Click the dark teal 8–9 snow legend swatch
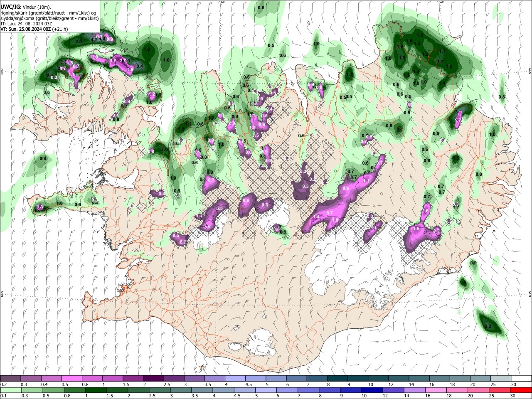The image size is (532, 399). click(x=337, y=379)
